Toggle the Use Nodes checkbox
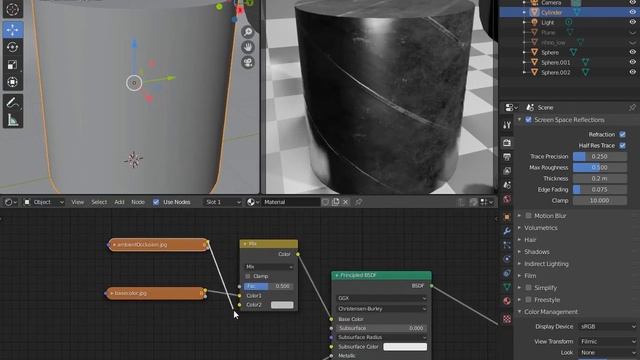Viewport: 640px width, 360px height. click(156, 202)
